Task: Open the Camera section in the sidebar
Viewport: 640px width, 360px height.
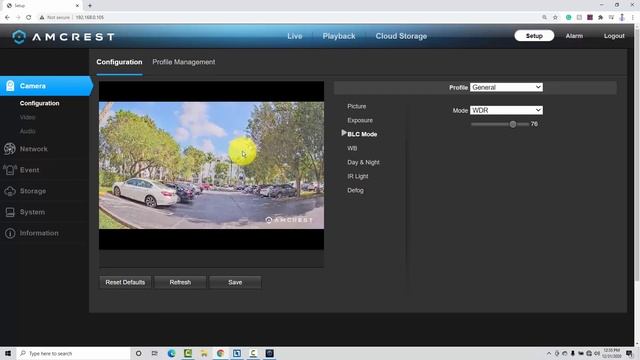Action: point(46,86)
